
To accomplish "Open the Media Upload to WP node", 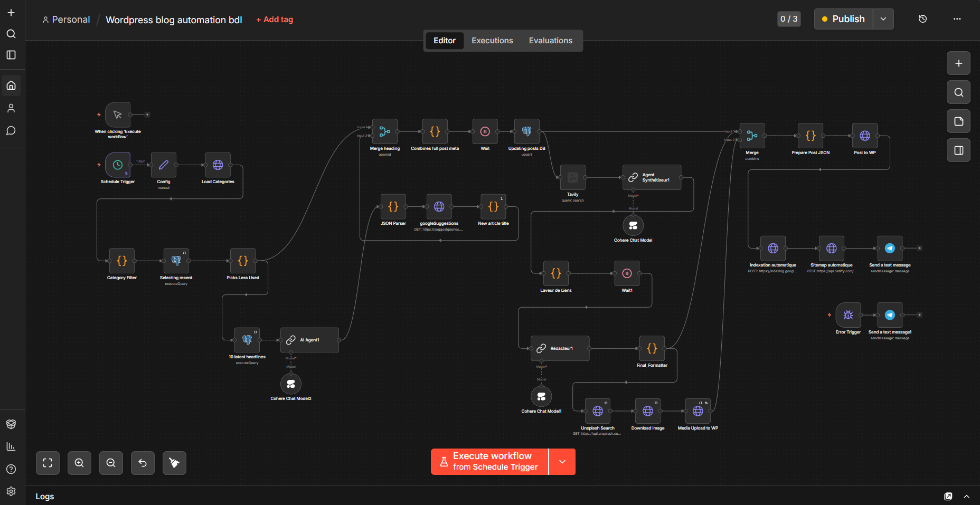I will click(698, 411).
